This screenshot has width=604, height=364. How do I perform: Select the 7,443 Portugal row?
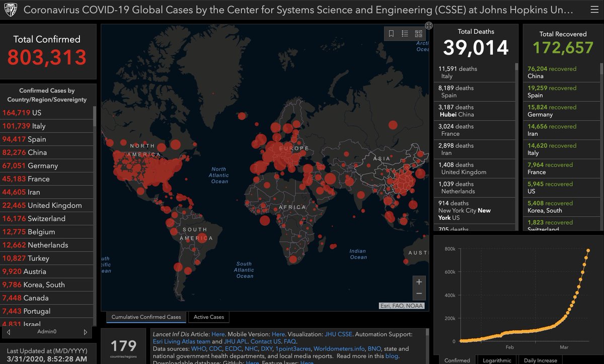click(x=46, y=311)
